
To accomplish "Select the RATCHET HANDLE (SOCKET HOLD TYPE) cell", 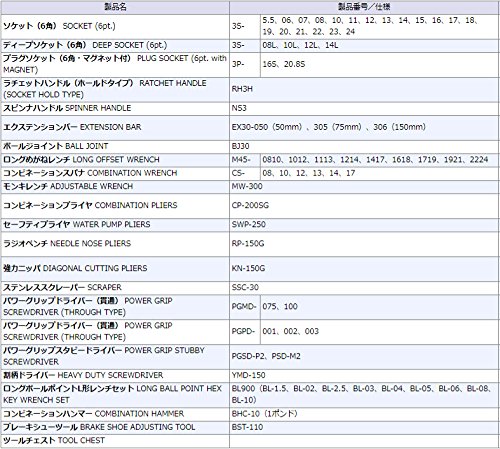I will 115,89.
